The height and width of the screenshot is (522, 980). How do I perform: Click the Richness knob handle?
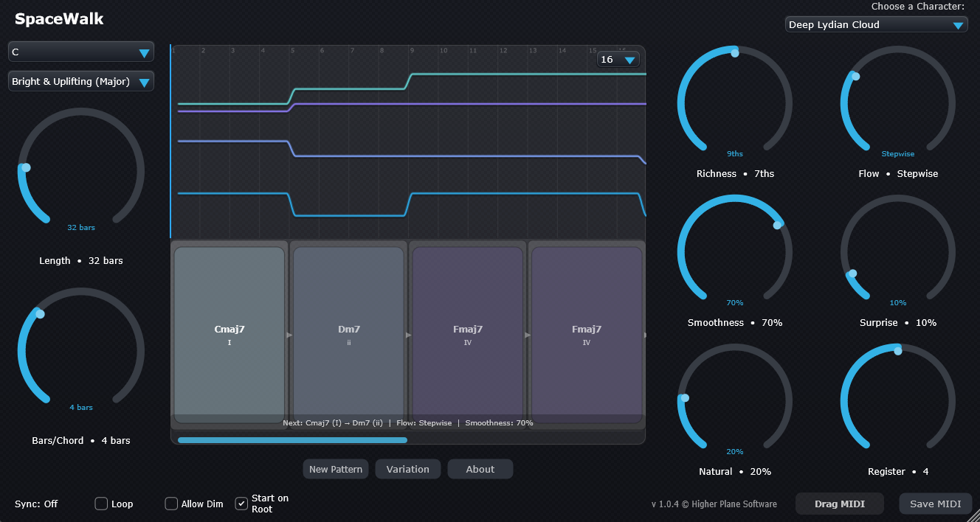click(x=734, y=53)
